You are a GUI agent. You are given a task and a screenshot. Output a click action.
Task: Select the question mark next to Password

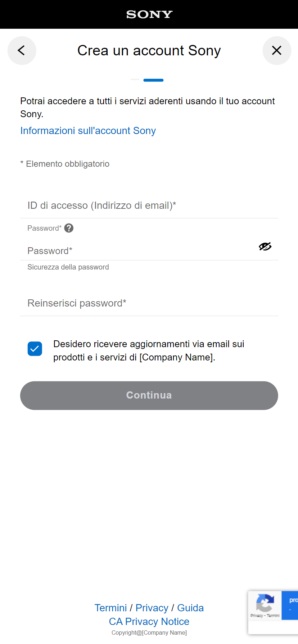[68, 228]
